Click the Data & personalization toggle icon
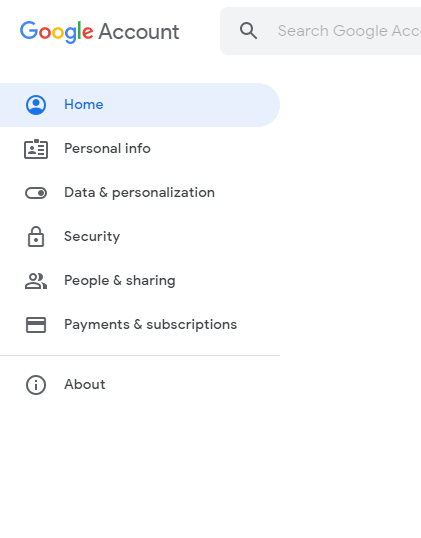The height and width of the screenshot is (538, 421). pos(36,193)
